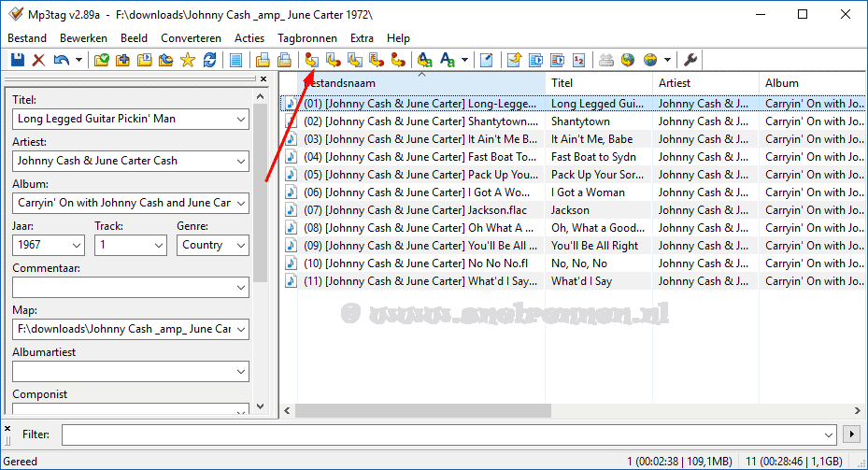Open the Help menu
The height and width of the screenshot is (470, 868).
(398, 38)
